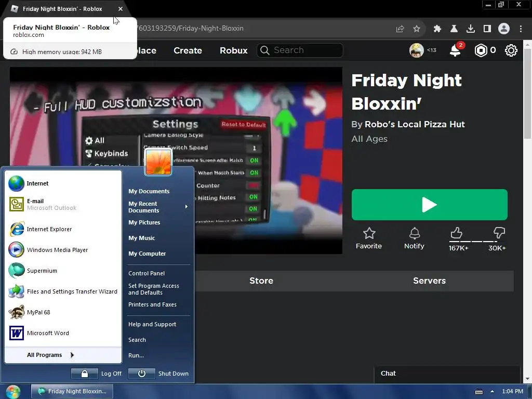Screen dimensions: 532x399
Task: Open Microsoft Word from Start menu
Action: tap(63, 333)
